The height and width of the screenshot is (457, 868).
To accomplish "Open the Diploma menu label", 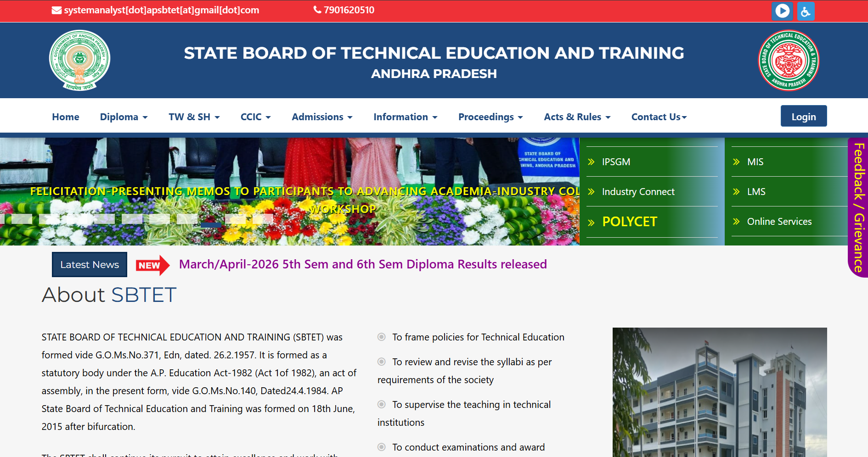I will [119, 117].
